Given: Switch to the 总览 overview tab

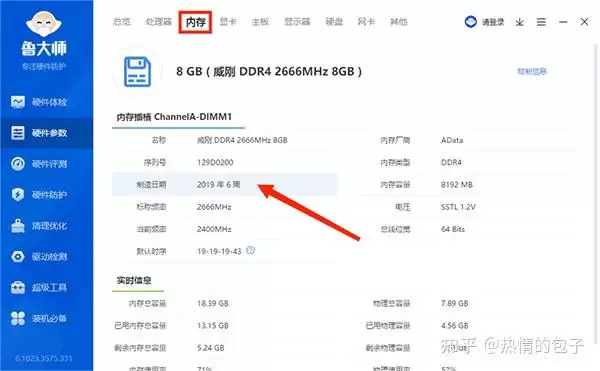Looking at the screenshot, I should pyautogui.click(x=122, y=22).
